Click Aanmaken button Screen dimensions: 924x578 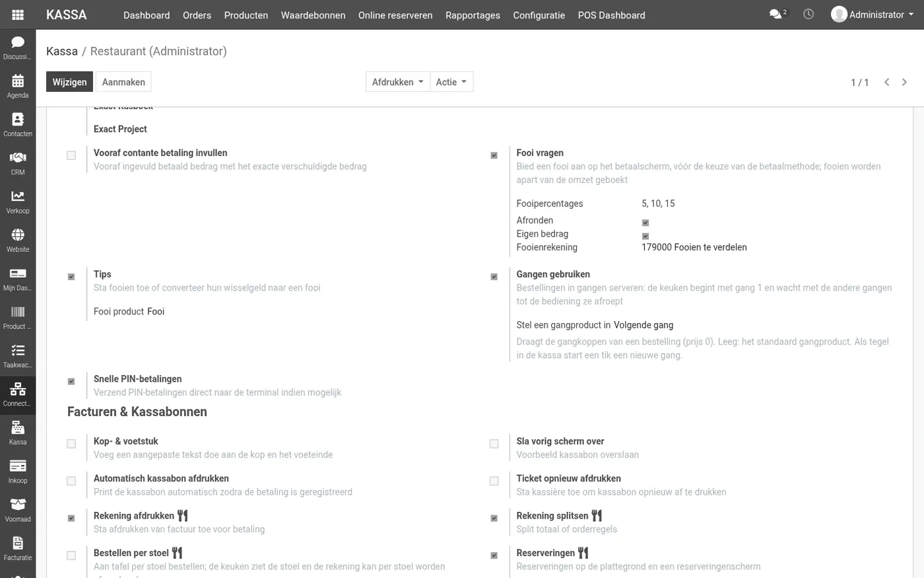coord(123,82)
